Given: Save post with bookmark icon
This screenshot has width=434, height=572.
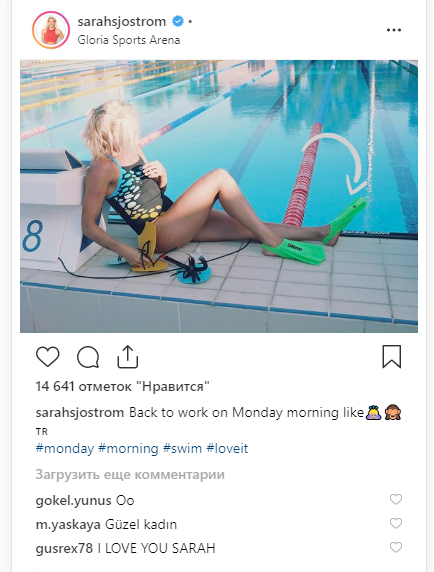Looking at the screenshot, I should point(392,356).
